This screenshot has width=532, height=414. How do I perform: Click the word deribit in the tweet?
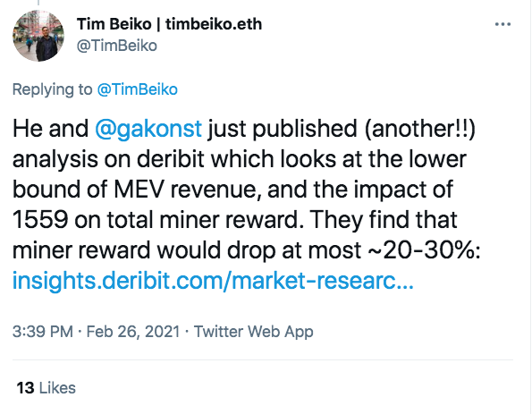pos(171,159)
